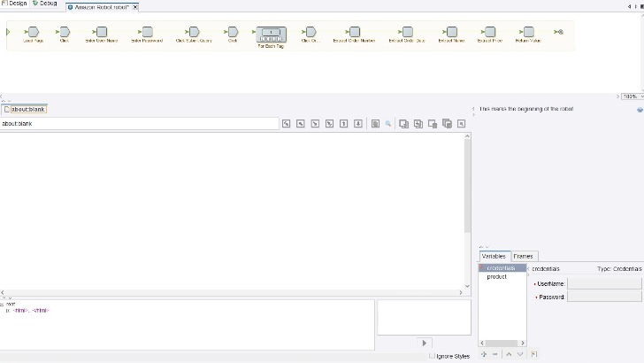644x363 pixels.
Task: Click the Load Page step icon
Action: (x=33, y=32)
